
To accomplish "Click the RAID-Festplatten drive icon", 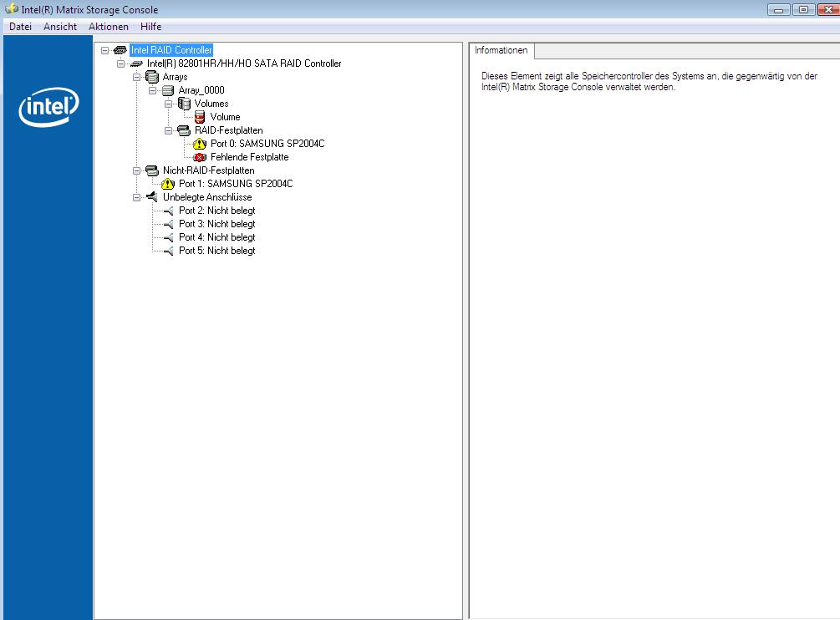I will tap(184, 130).
